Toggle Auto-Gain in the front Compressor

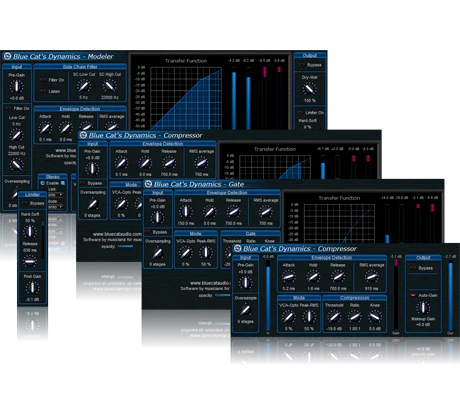click(x=413, y=295)
